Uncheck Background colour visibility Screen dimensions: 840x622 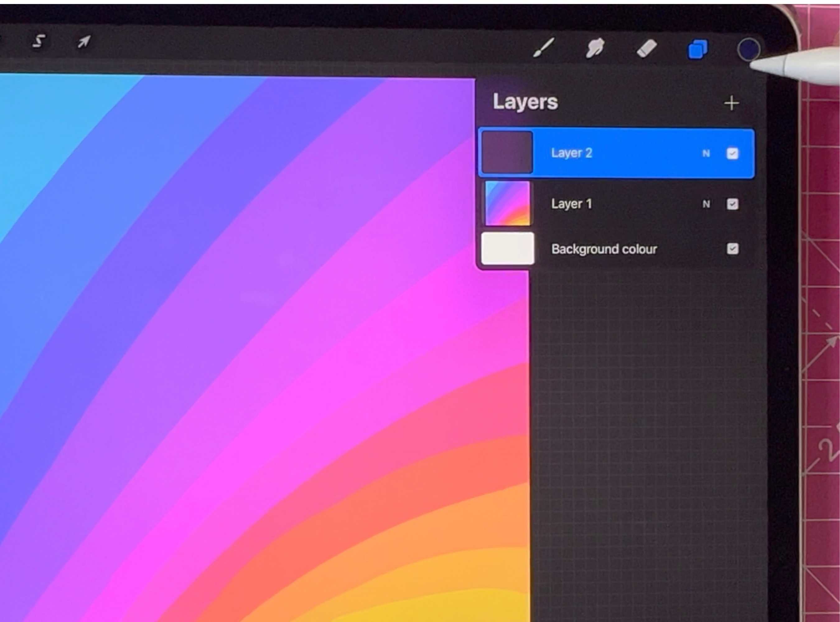coord(732,249)
